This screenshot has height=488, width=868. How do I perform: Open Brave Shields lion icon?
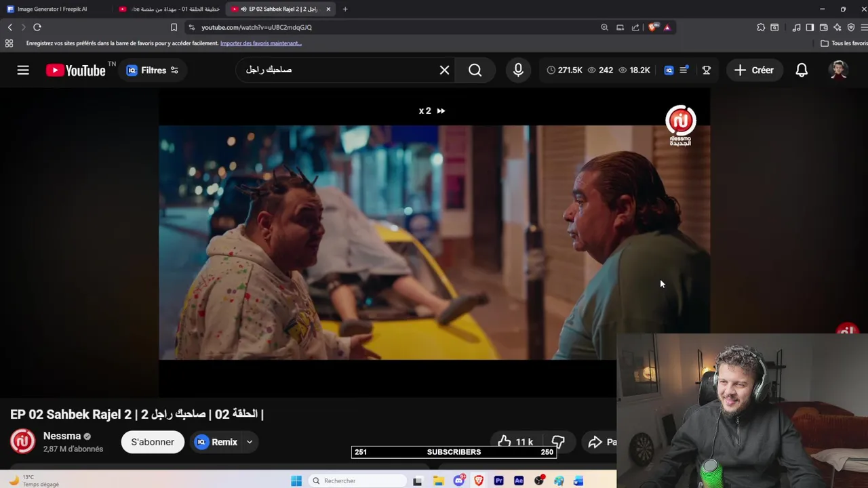pos(653,27)
